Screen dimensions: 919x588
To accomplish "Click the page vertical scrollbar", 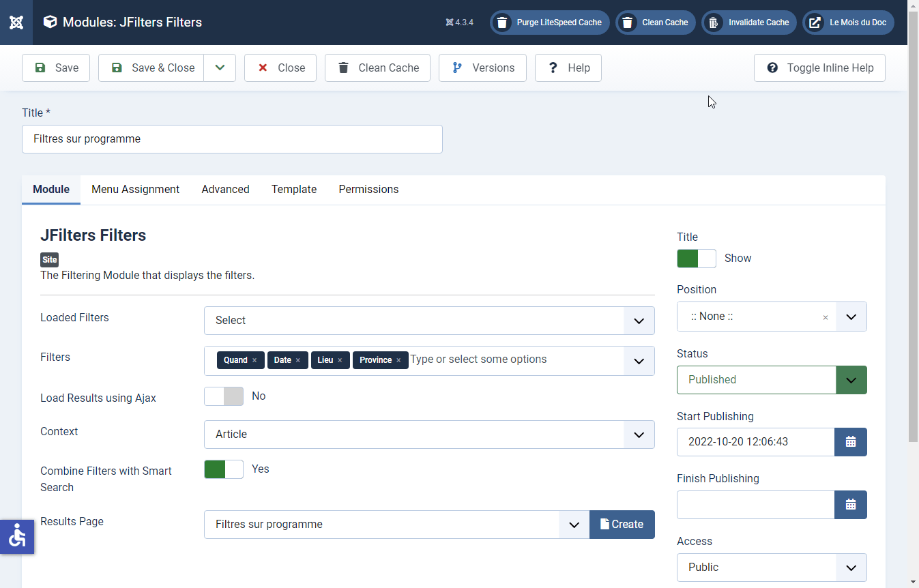I will click(913, 225).
